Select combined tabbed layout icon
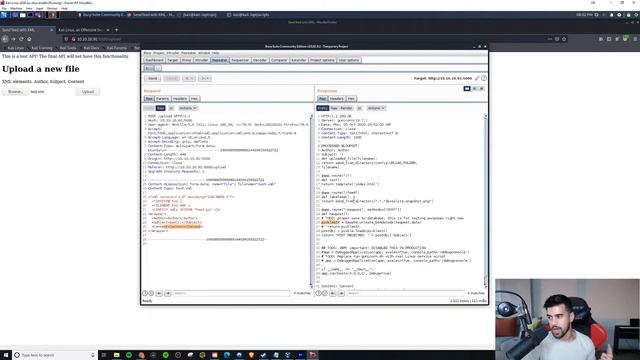The width and height of the screenshot is (640, 360). pyautogui.click(x=482, y=89)
